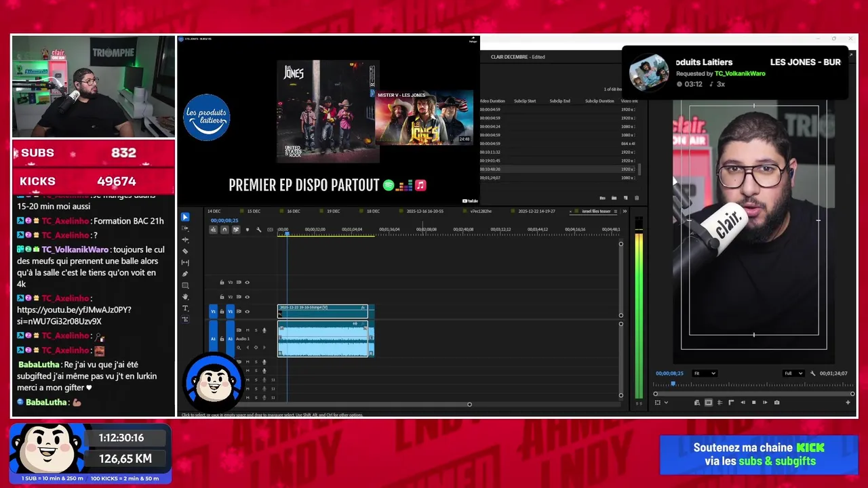Click Subclip Start column header
The height and width of the screenshot is (488, 868).
click(x=525, y=101)
